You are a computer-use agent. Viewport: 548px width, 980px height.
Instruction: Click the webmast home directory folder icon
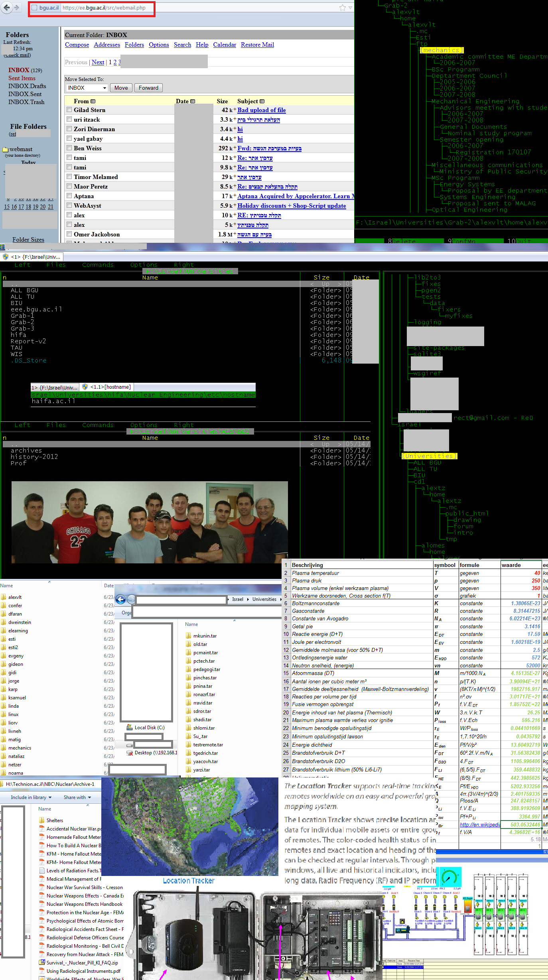(6, 150)
